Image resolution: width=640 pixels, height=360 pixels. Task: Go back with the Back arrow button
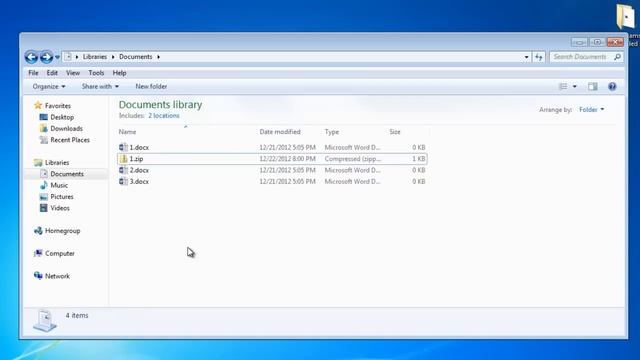(x=31, y=57)
